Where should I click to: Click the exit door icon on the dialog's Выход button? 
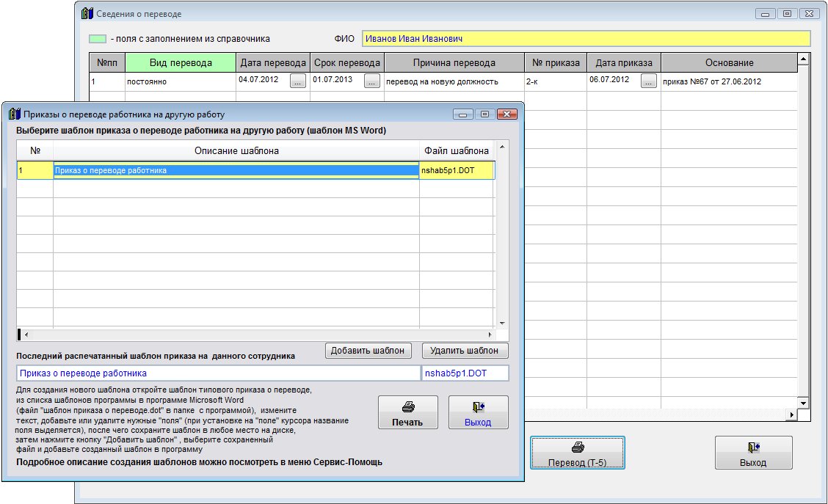tap(479, 407)
